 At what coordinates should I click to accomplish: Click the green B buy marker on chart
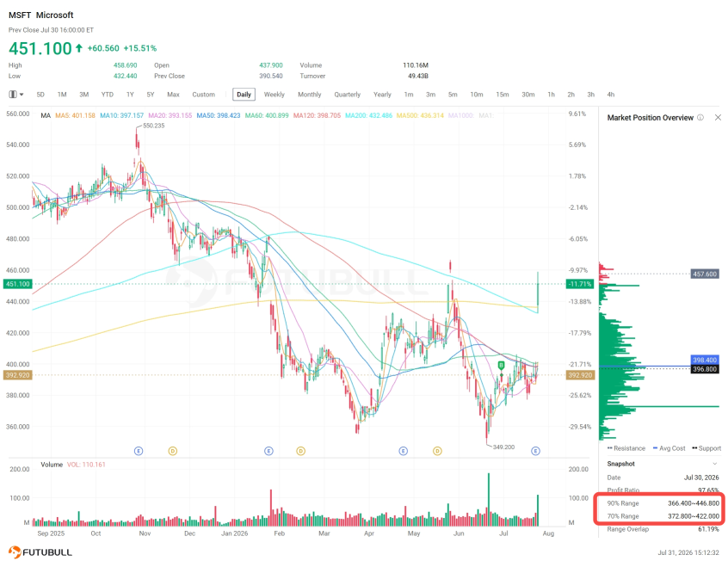click(501, 366)
